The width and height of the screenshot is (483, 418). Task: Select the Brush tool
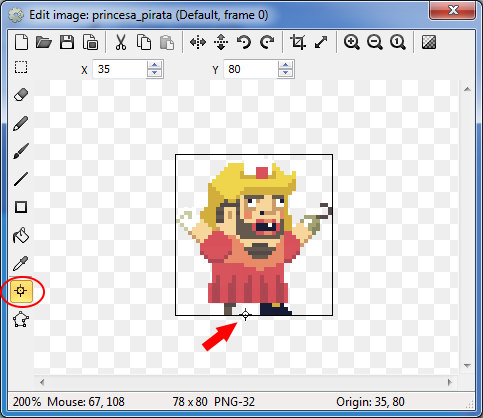pos(21,151)
